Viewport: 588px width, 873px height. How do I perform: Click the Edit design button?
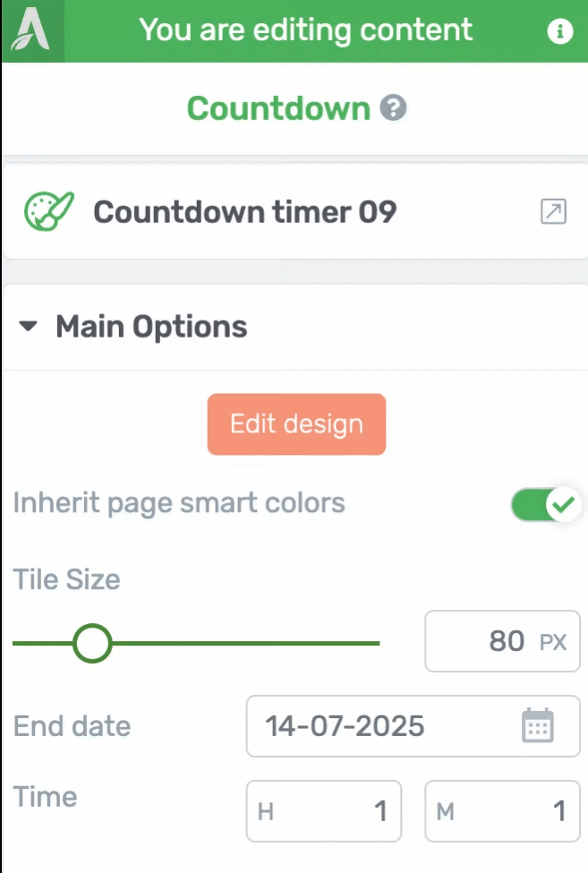pyautogui.click(x=296, y=424)
